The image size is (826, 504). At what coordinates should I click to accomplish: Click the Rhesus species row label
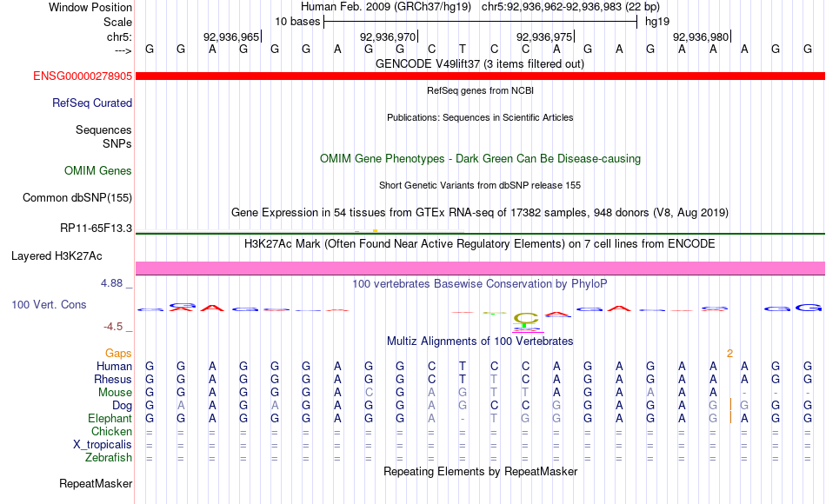pos(113,380)
